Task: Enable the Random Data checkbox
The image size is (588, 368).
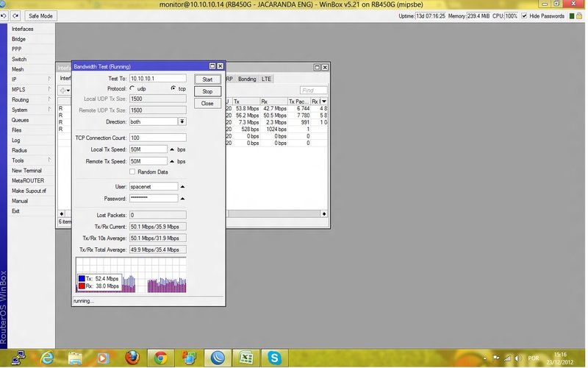Action: pos(132,171)
